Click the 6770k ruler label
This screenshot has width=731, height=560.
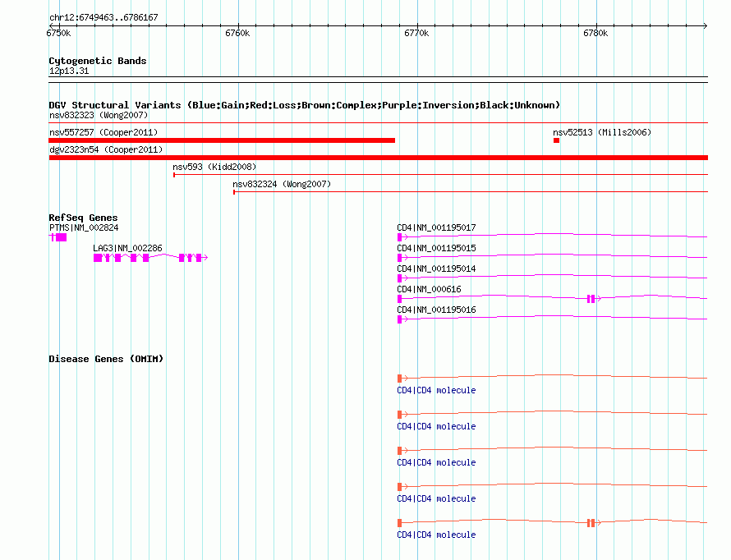[x=416, y=33]
